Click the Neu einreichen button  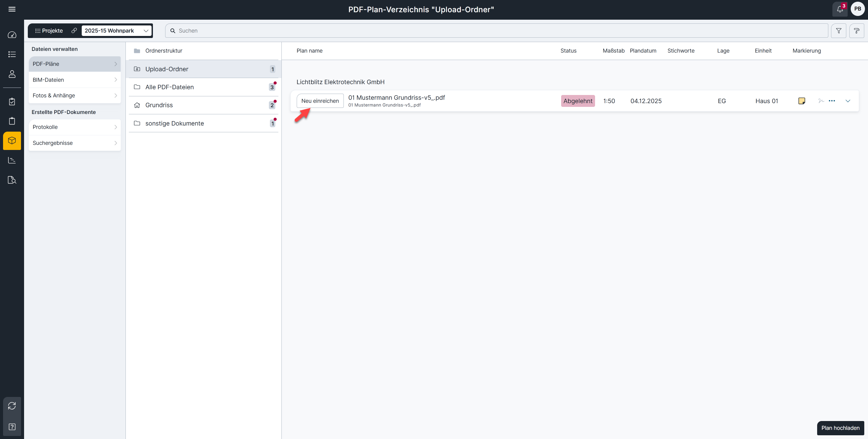click(320, 101)
